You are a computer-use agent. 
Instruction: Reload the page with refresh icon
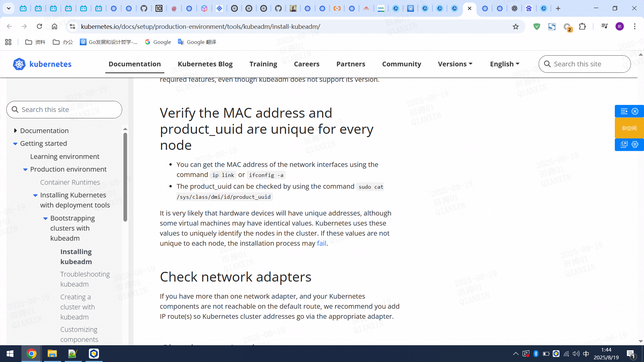tap(39, 26)
